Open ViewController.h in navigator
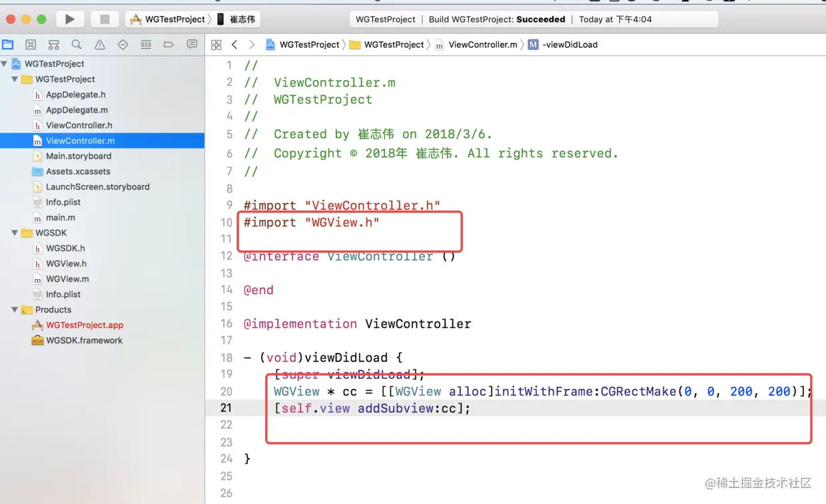Viewport: 826px width, 504px height. pos(79,125)
